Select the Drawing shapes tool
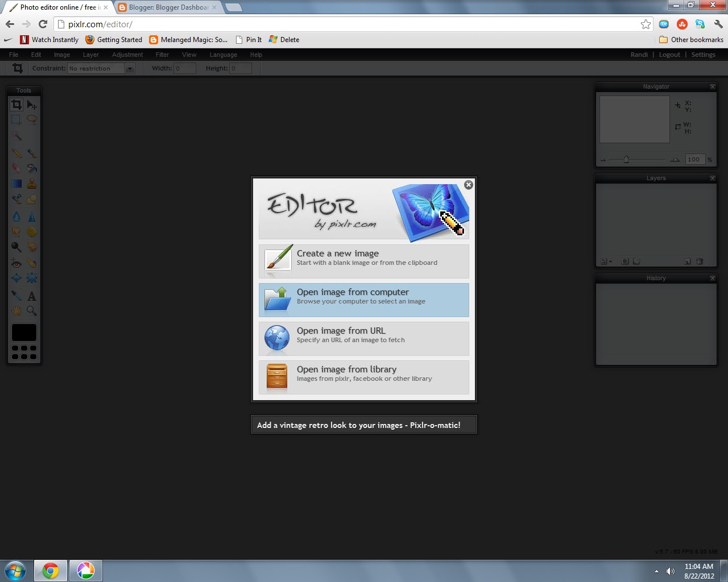Viewport: 728px width, 582px height. (x=32, y=199)
